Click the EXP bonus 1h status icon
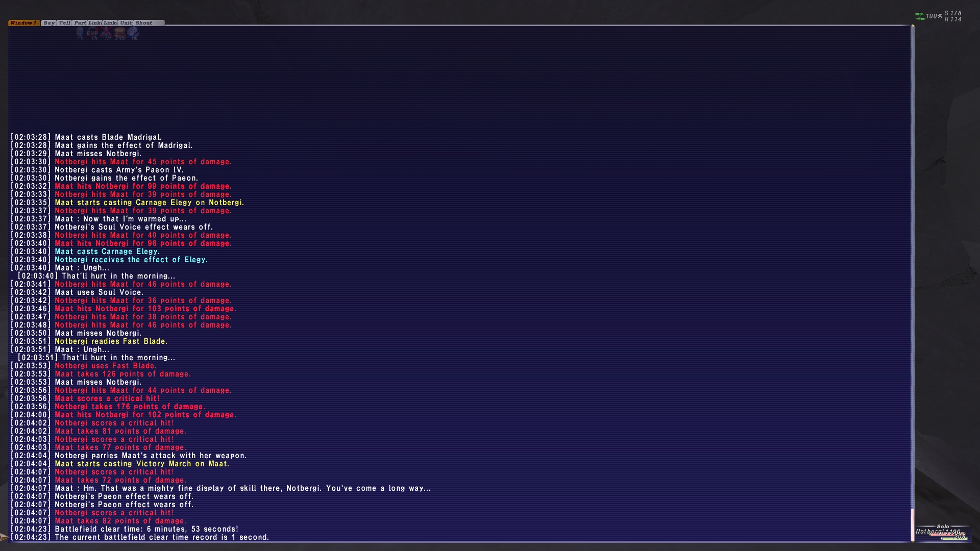Screen dimensions: 980x551 92,33
